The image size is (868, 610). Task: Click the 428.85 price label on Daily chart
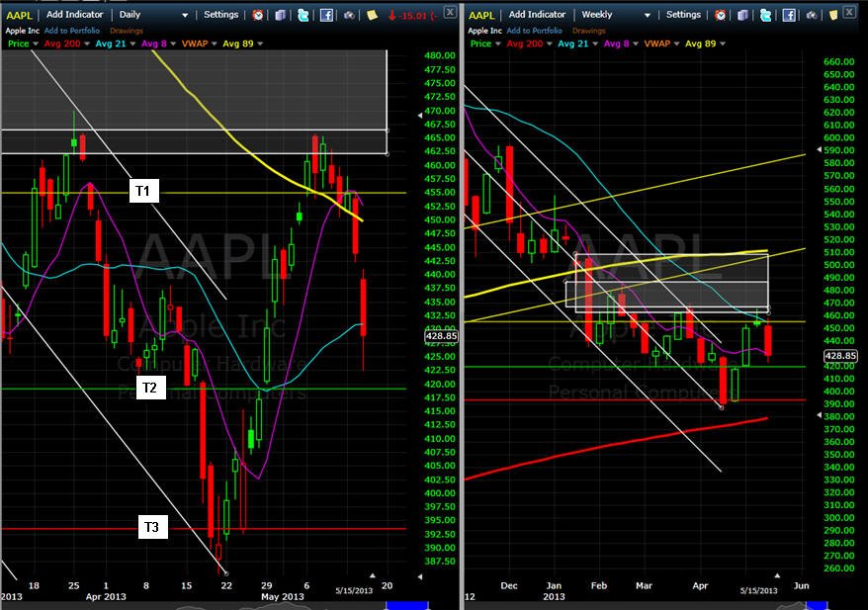pos(441,336)
